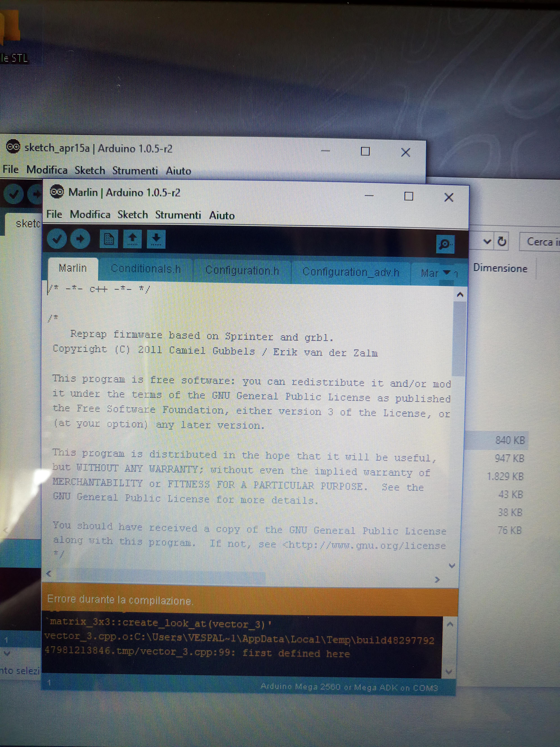Click the Open sketch up-arrow icon
Image resolution: width=560 pixels, height=747 pixels.
(132, 239)
